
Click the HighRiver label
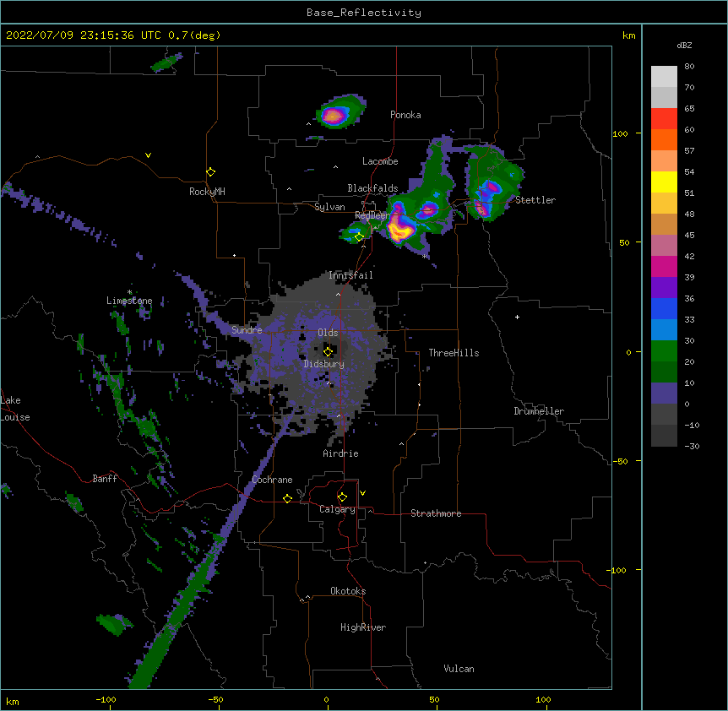click(363, 627)
